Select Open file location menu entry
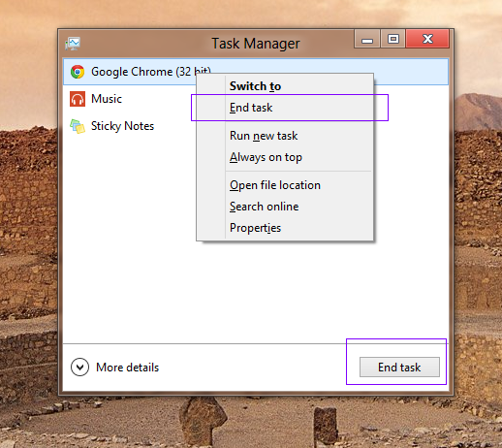502x448 pixels. pos(285,185)
